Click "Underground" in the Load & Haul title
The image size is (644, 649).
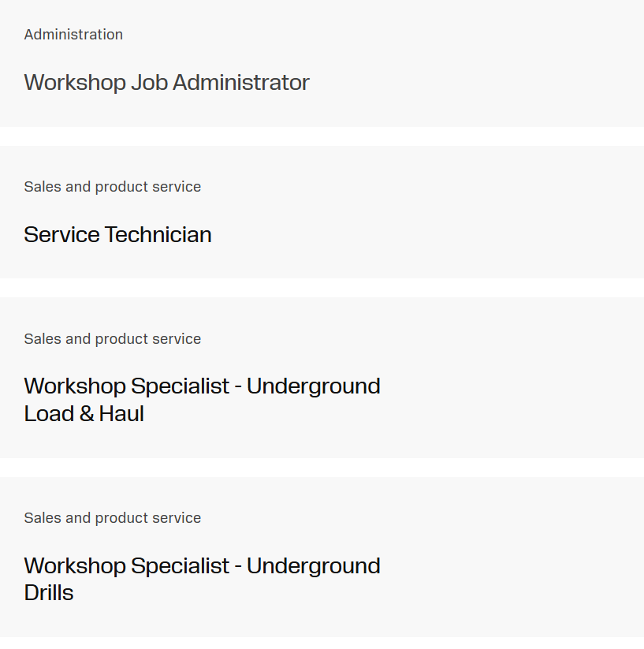(313, 386)
